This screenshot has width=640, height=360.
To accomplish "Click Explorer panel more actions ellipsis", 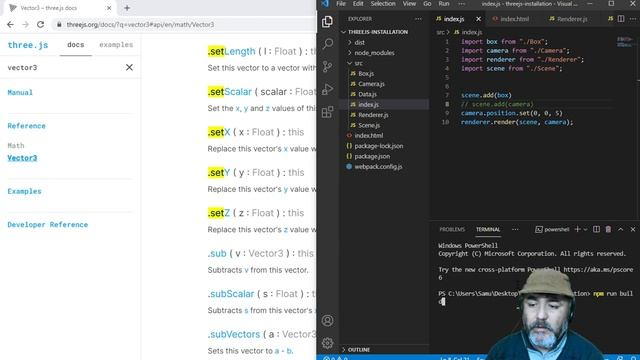I will coord(418,19).
